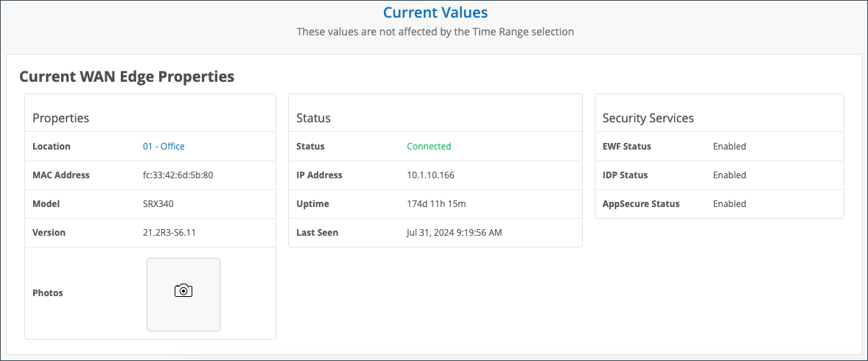Click the Photos field label
Viewport: 868px width, 361px height.
48,293
